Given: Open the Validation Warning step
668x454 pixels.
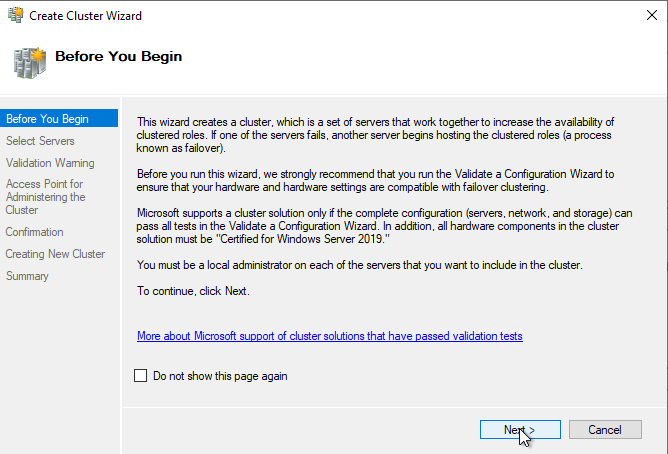Looking at the screenshot, I should (50, 163).
